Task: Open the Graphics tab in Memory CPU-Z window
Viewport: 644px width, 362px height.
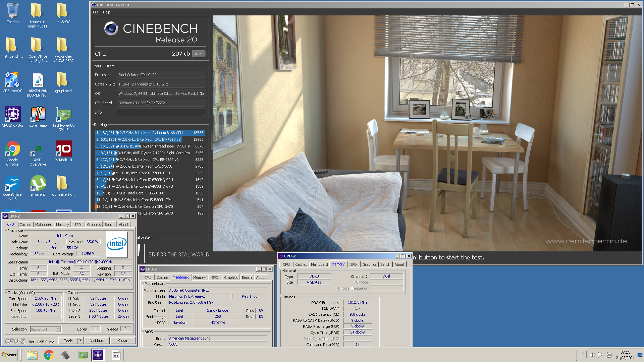Action: [369, 264]
